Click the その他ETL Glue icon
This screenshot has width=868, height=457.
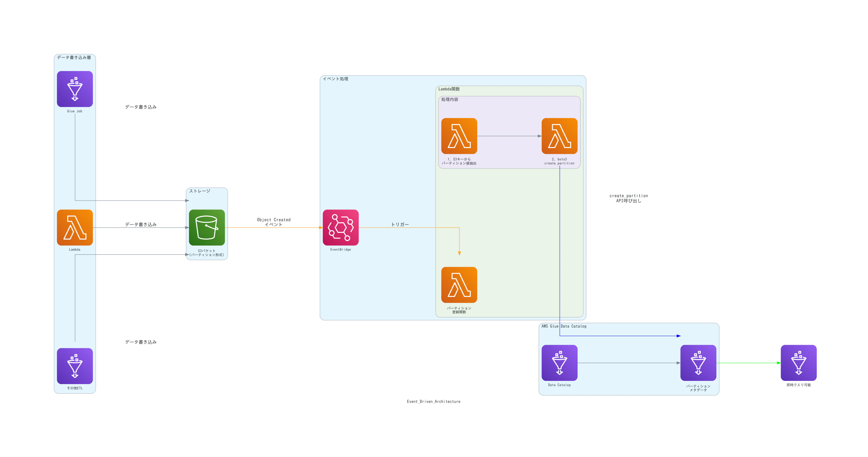coord(75,366)
